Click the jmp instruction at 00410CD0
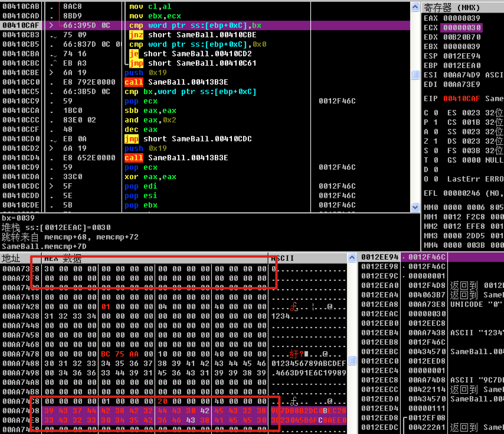 [x=131, y=139]
